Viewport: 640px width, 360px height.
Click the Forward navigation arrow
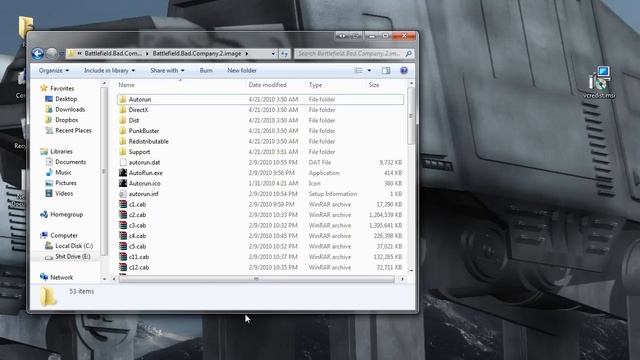tap(51, 53)
